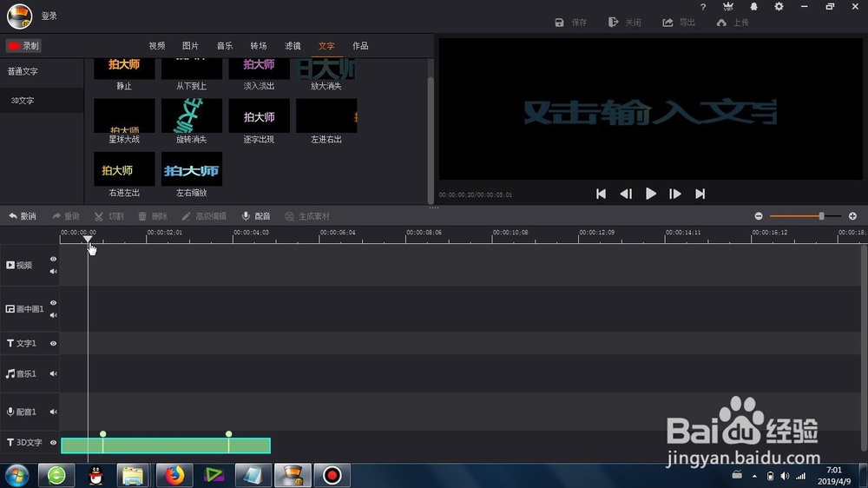Click the timeline playhead marker
The height and width of the screenshot is (488, 868).
[88, 240]
